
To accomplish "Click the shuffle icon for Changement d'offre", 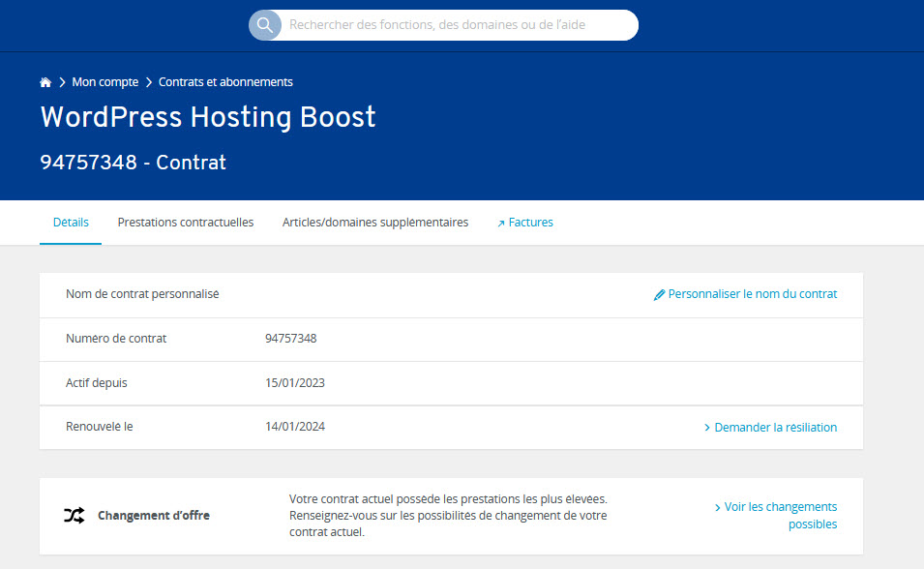I will [x=75, y=516].
